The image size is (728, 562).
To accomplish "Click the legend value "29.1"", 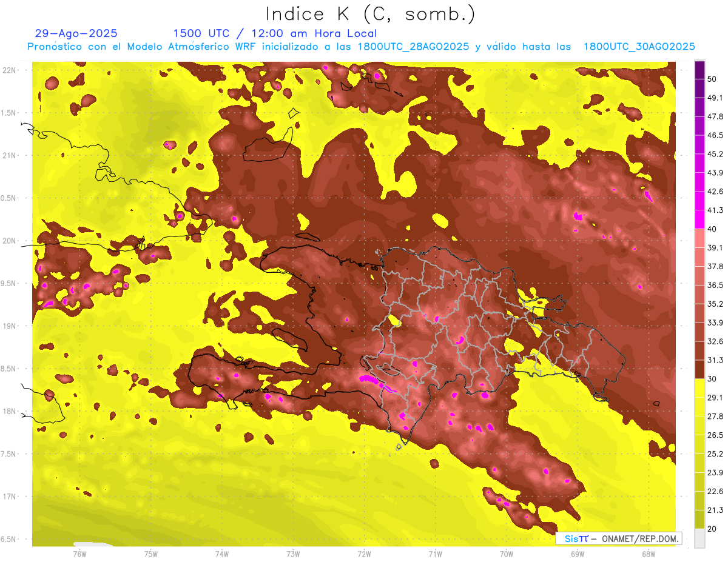I will point(715,397).
